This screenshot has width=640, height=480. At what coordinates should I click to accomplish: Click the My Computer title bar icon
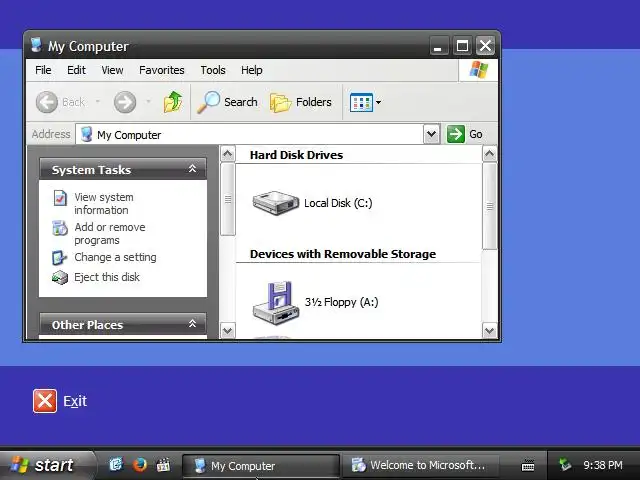(36, 45)
